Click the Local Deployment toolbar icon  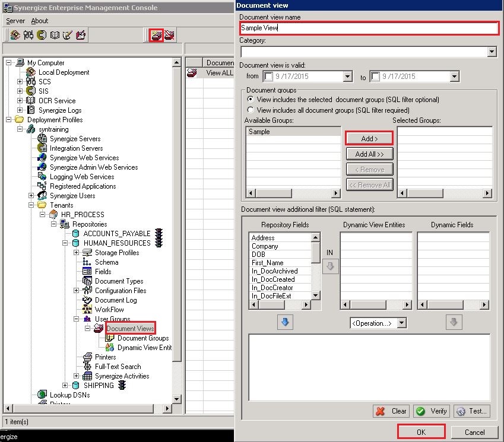[x=15, y=34]
